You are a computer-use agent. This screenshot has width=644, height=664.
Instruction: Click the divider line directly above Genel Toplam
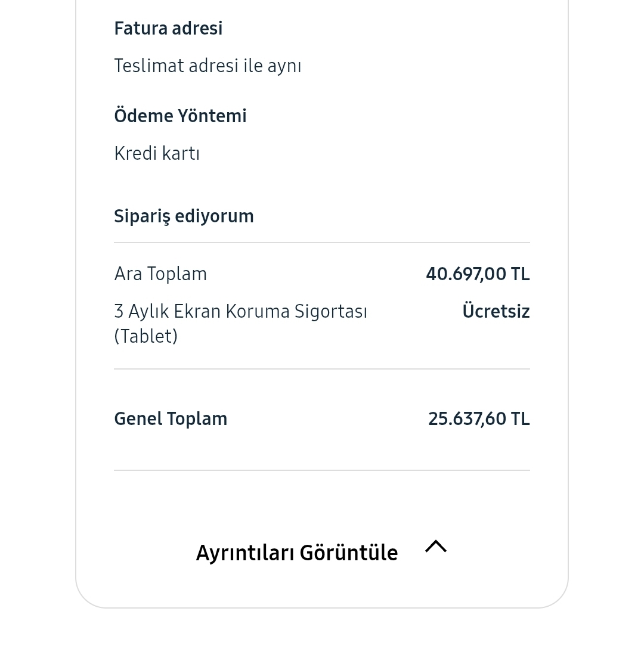pos(322,369)
